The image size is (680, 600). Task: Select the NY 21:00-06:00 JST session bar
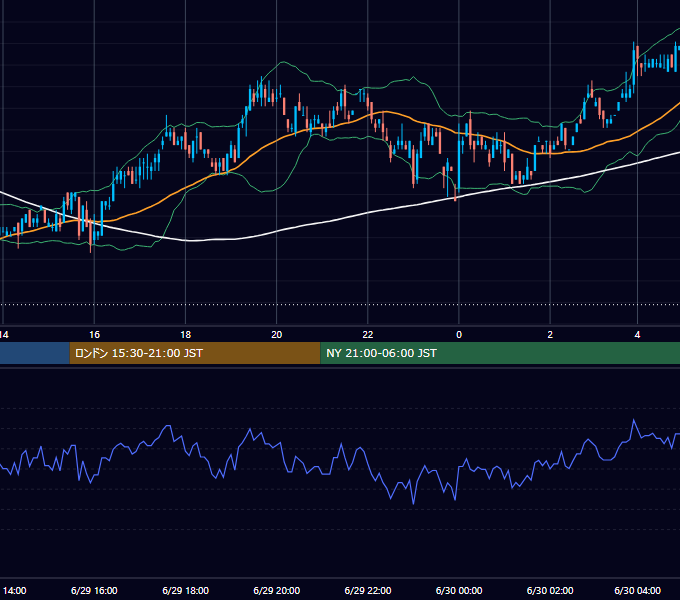click(x=500, y=353)
